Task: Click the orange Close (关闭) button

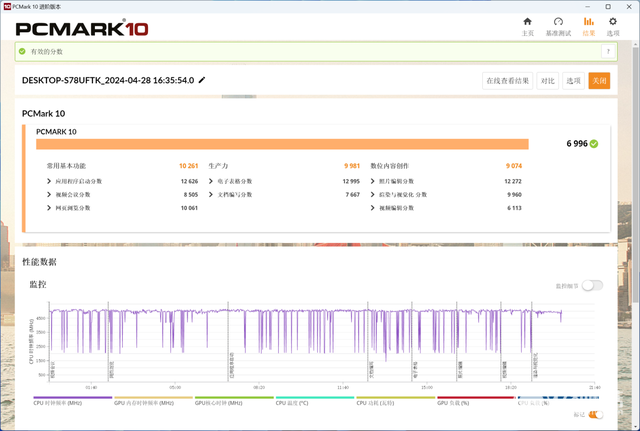Action: pyautogui.click(x=599, y=81)
